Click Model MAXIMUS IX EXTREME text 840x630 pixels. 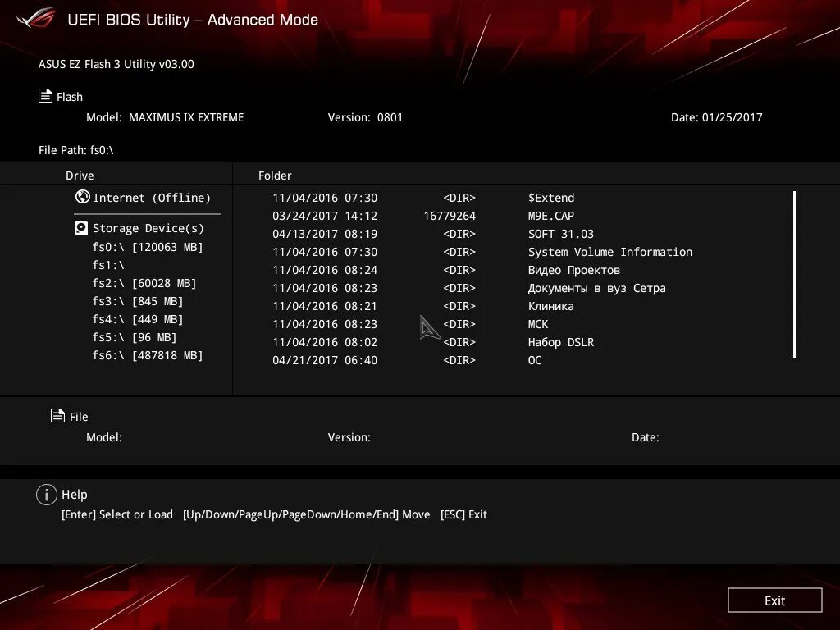pos(165,117)
